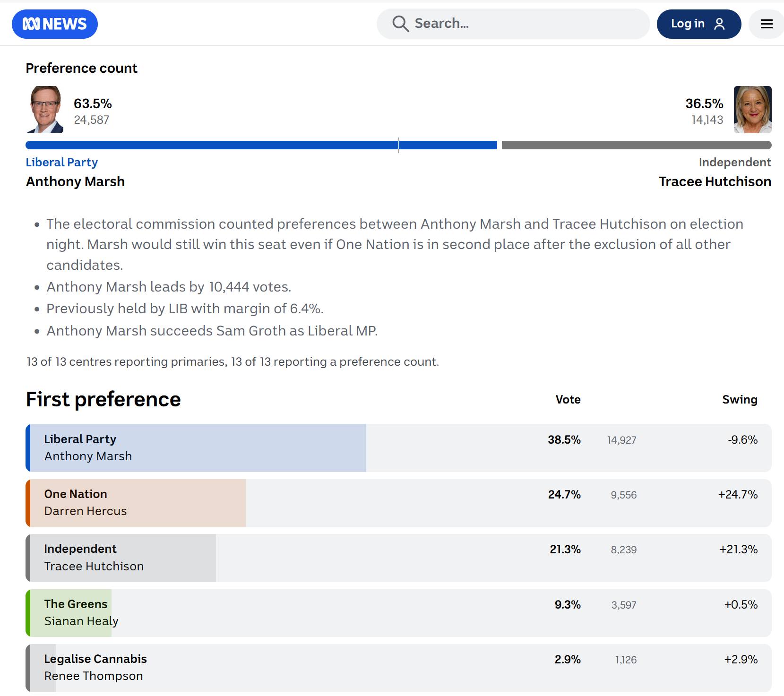Click the Preference count heading

(81, 68)
